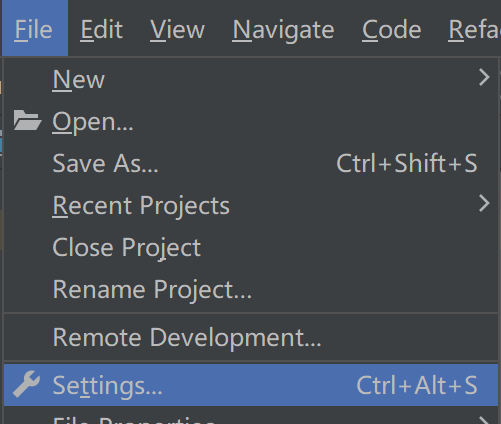This screenshot has height=424, width=501.
Task: Click the Ctrl+Alt+S shortcut label
Action: click(x=417, y=385)
